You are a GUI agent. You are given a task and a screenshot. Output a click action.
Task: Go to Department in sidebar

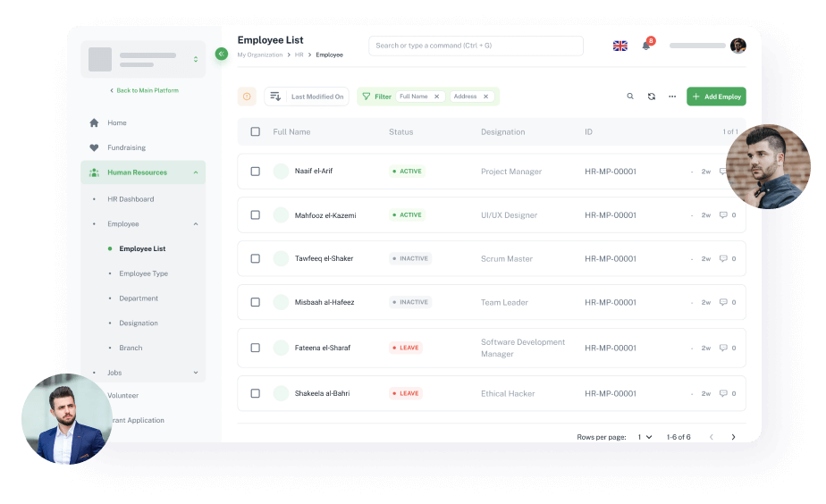click(x=139, y=298)
